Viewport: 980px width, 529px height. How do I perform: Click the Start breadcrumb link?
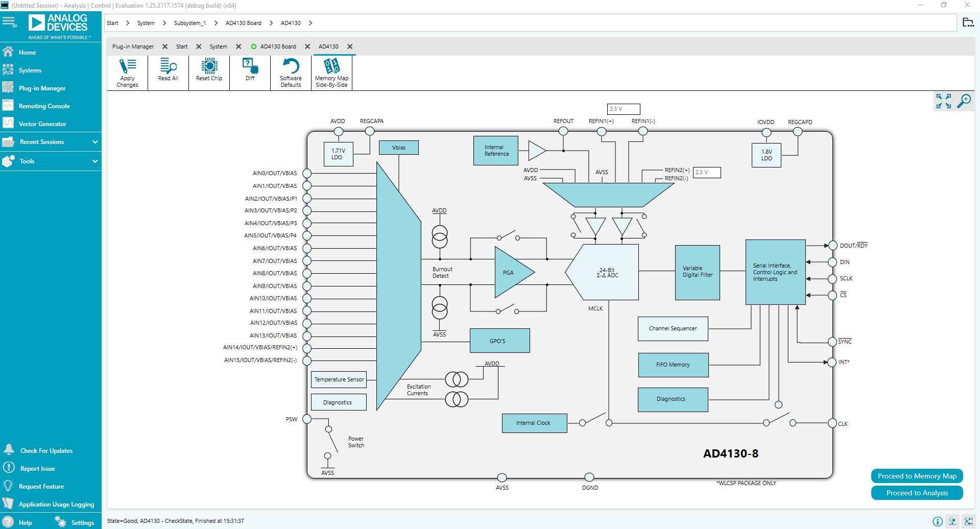pos(112,23)
